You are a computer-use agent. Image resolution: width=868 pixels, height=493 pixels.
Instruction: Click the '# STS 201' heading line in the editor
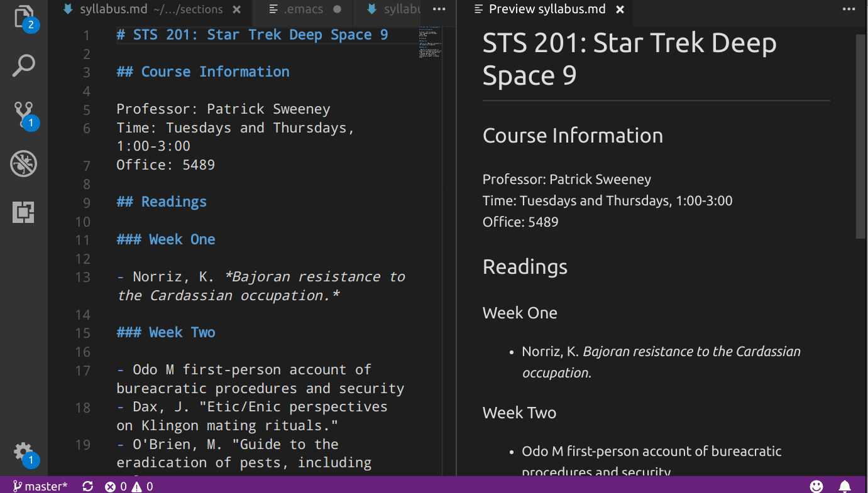point(252,35)
